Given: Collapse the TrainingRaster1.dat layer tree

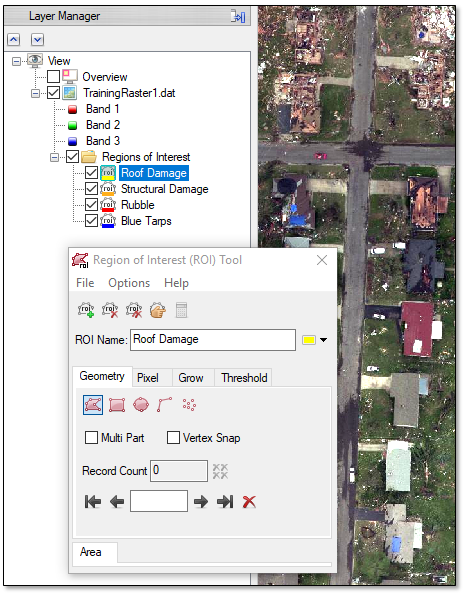Looking at the screenshot, I should coord(35,93).
